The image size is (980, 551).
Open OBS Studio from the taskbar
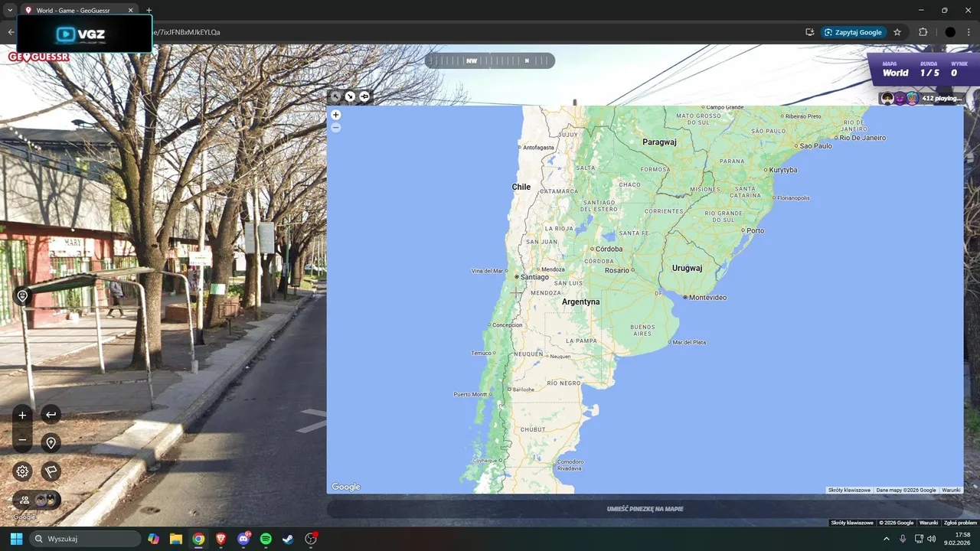(311, 539)
